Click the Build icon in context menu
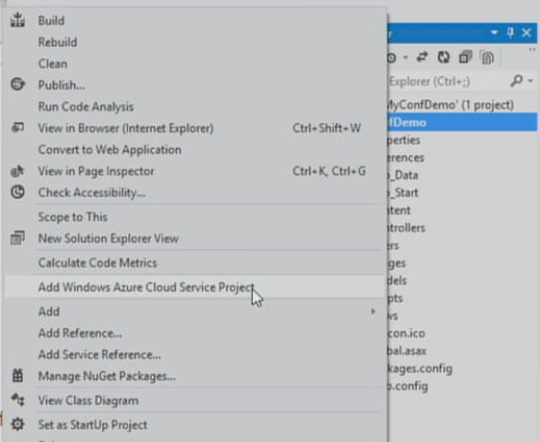The image size is (540, 442). pyautogui.click(x=18, y=20)
